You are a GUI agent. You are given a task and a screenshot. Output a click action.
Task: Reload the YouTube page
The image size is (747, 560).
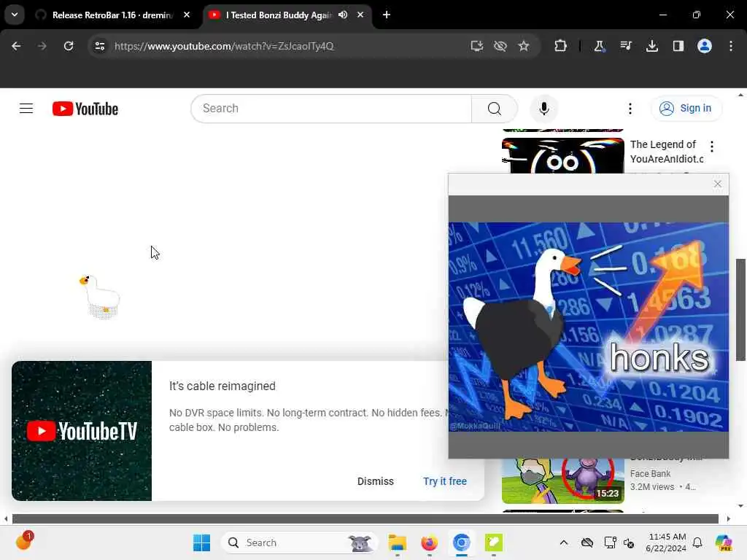click(x=69, y=46)
